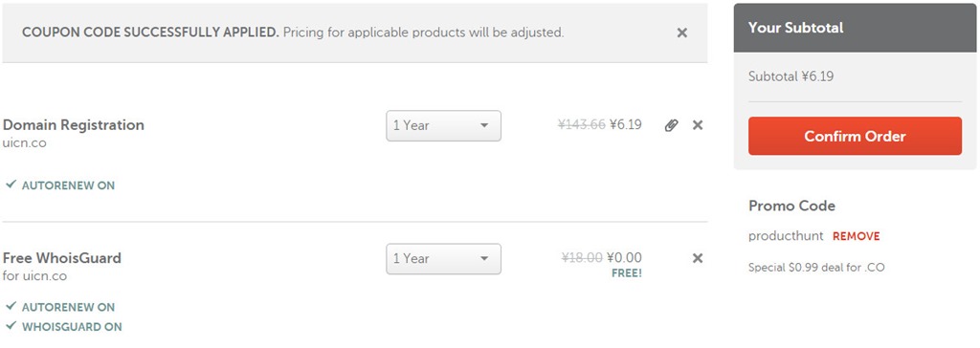Dismiss the coupon applied notification

[x=681, y=33]
